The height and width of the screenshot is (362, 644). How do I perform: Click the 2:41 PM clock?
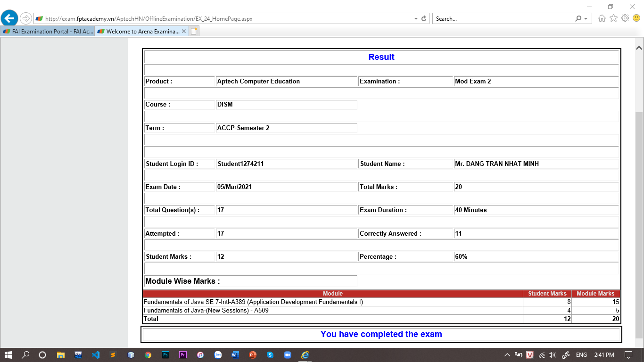[x=604, y=355]
